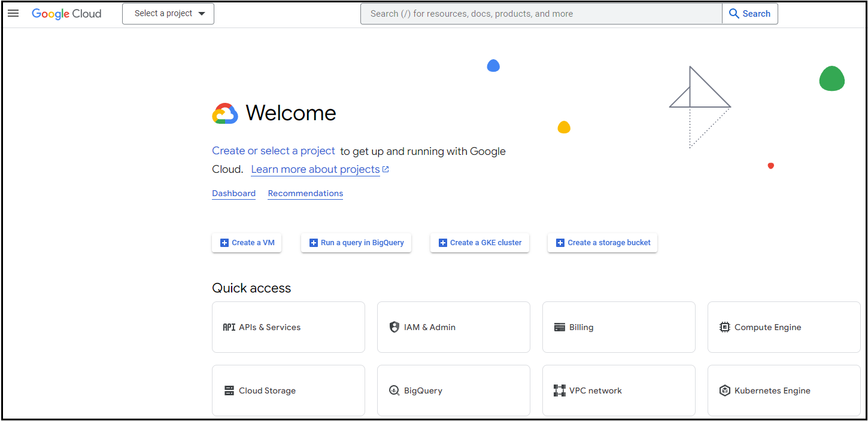Image resolution: width=868 pixels, height=421 pixels.
Task: Open the Select a project dropdown
Action: tap(168, 13)
